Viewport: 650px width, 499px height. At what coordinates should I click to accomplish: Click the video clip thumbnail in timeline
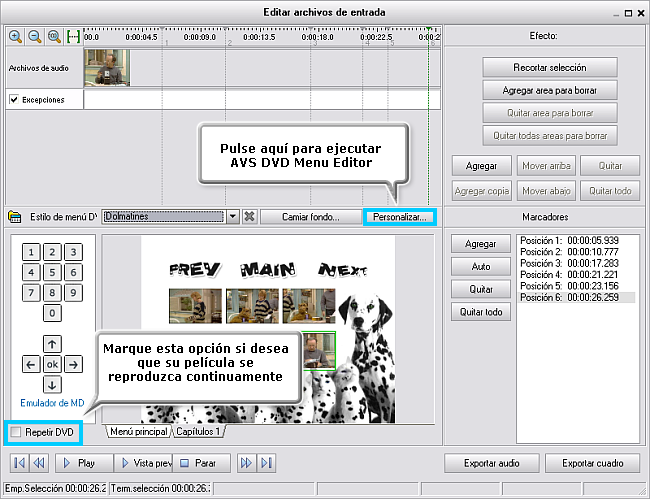click(x=107, y=68)
